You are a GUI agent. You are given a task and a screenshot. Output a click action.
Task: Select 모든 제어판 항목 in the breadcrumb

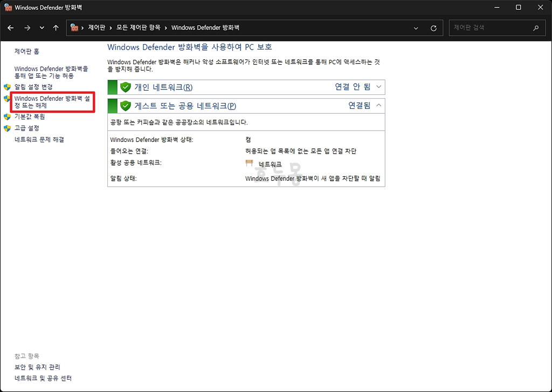[x=139, y=27]
